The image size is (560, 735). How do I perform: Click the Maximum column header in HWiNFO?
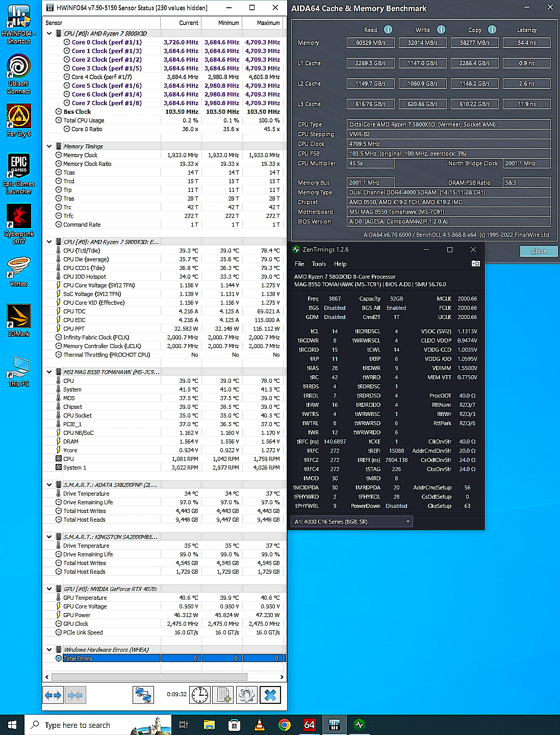pyautogui.click(x=263, y=23)
